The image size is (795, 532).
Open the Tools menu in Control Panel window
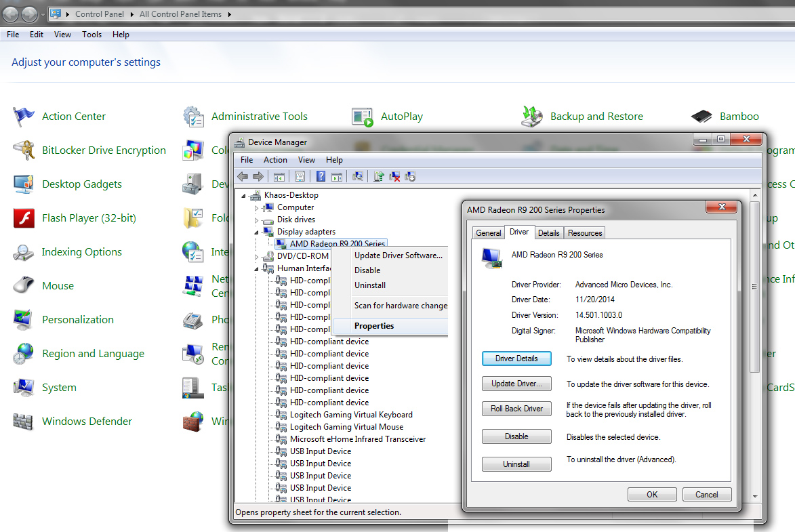click(91, 35)
